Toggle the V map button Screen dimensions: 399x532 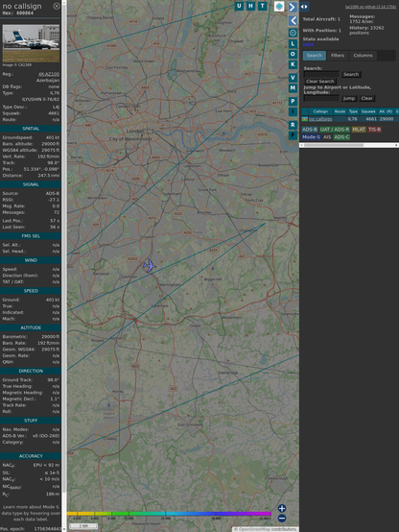click(293, 78)
